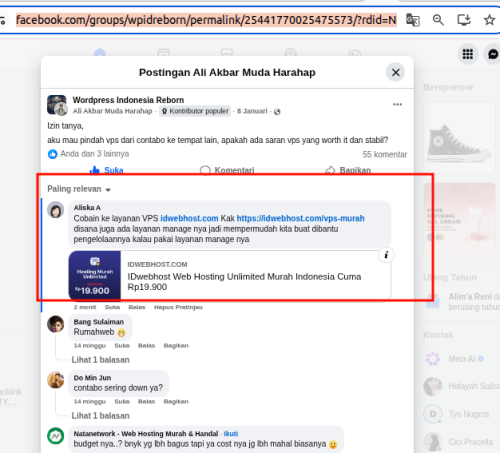
Task: Click the Komentari button
Action: pyautogui.click(x=227, y=170)
